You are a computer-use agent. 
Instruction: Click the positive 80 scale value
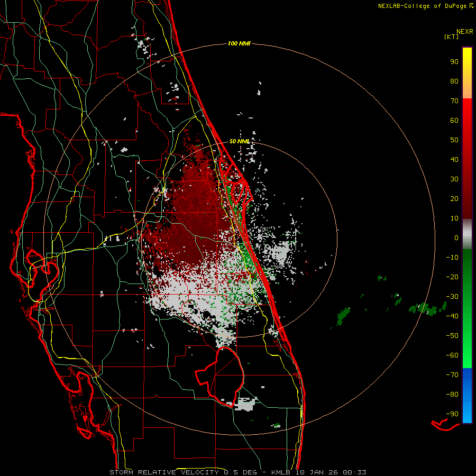tap(454, 81)
